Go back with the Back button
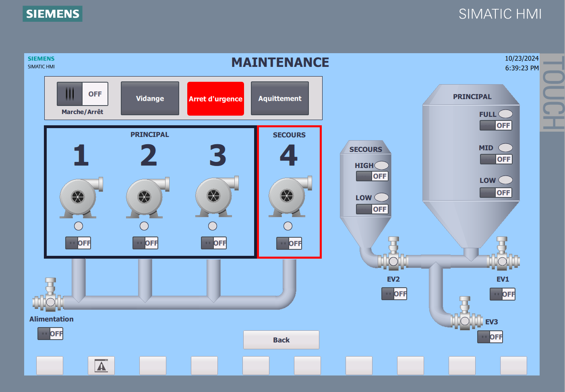The height and width of the screenshot is (392, 565). 281,340
